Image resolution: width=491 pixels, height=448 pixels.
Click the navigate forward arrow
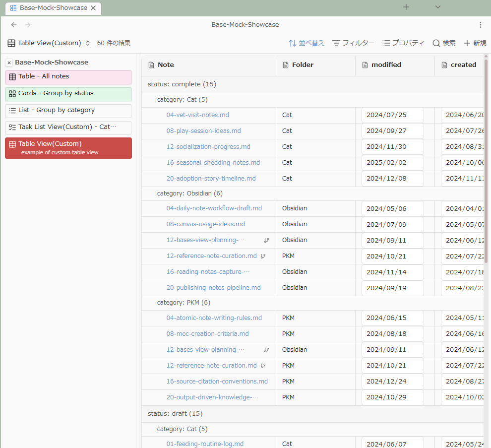(28, 25)
